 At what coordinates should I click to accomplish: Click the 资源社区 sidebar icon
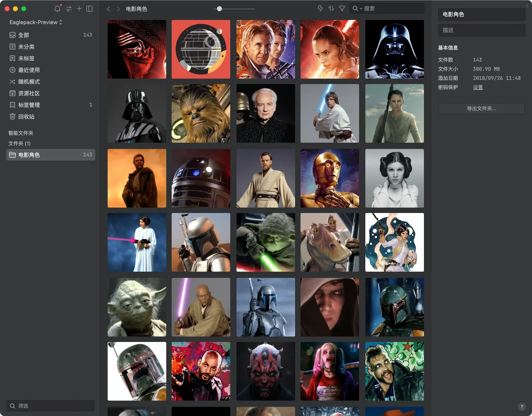coord(12,93)
